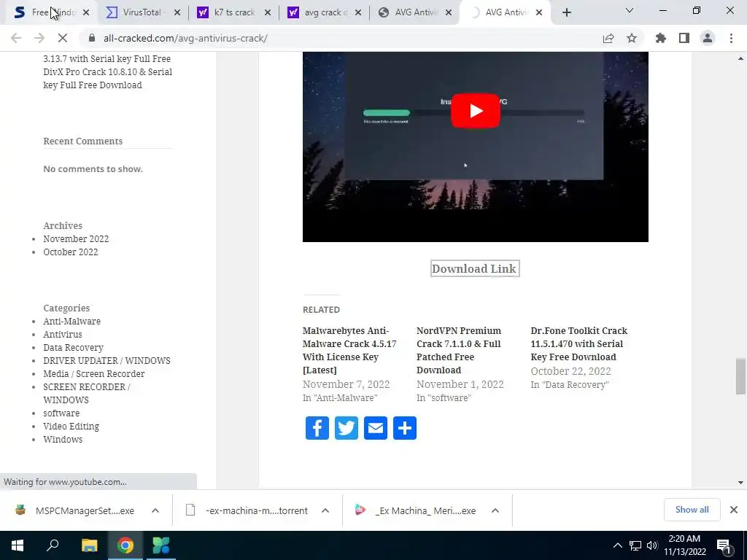This screenshot has height=560, width=747.
Task: Open a new browser tab
Action: click(x=566, y=12)
